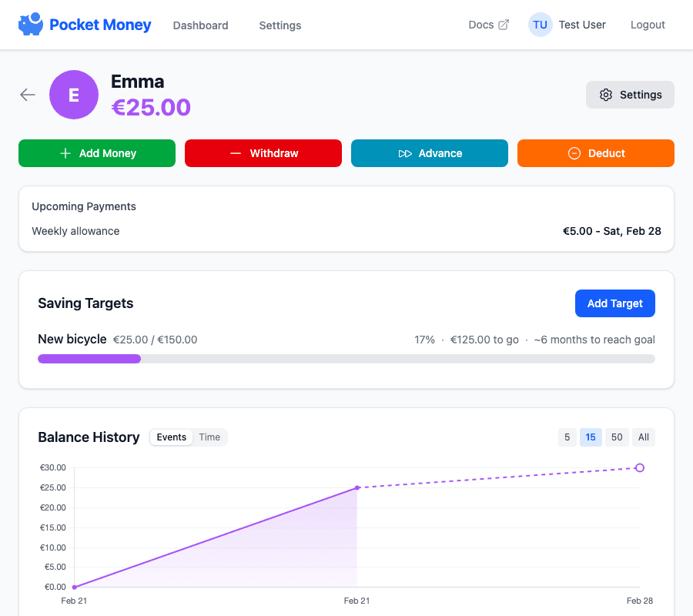The width and height of the screenshot is (693, 616).
Task: Click the ~6 months to reach goal text
Action: point(594,340)
